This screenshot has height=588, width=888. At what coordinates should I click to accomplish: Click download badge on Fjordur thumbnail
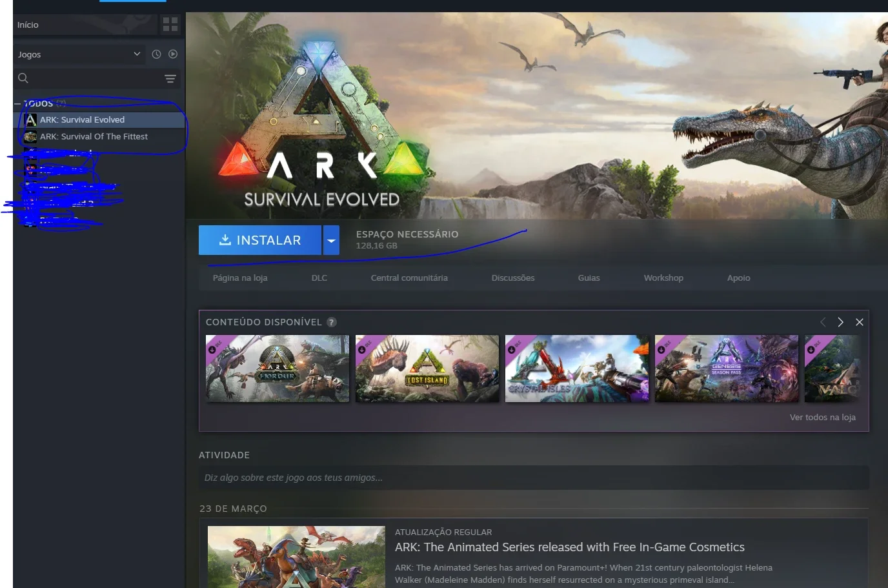212,349
